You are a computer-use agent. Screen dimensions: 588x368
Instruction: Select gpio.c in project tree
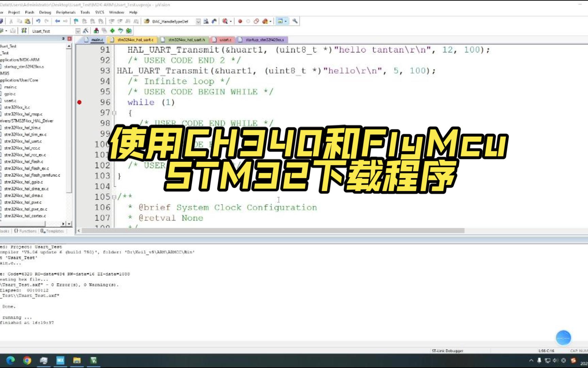coord(10,94)
